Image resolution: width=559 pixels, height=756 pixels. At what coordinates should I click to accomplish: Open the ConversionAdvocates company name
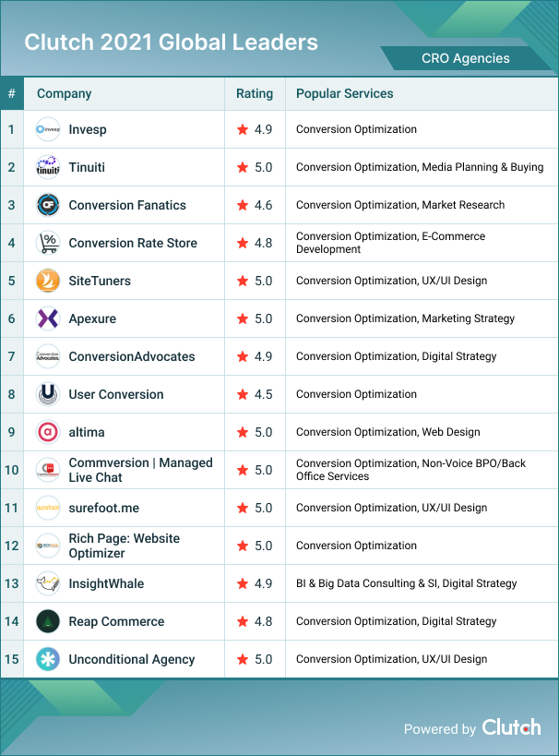[131, 356]
